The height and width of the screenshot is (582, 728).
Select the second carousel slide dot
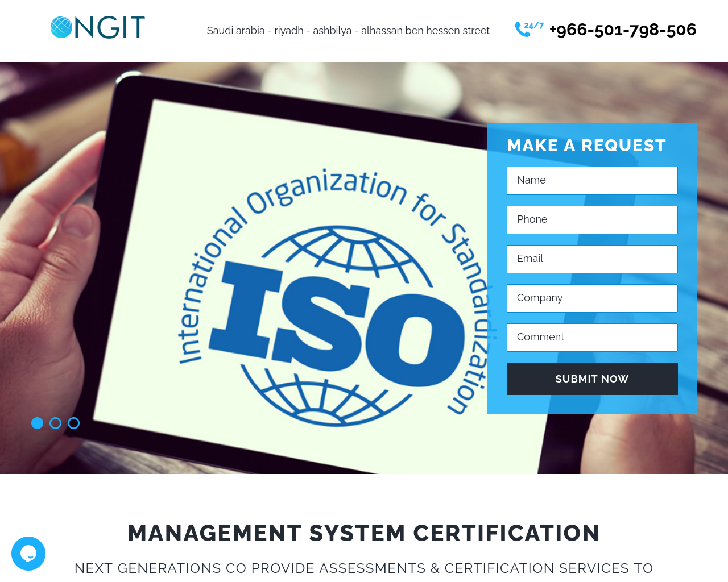click(x=55, y=423)
